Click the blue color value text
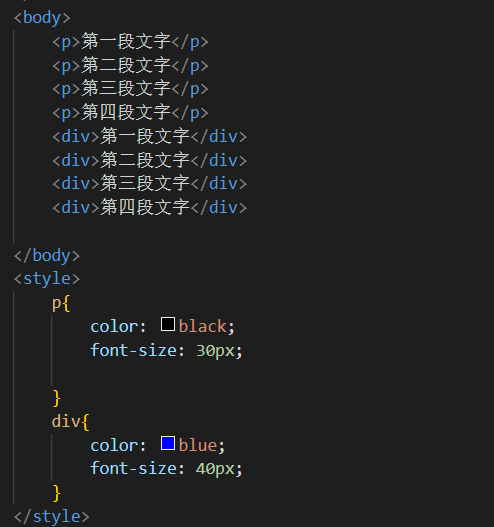 click(x=198, y=445)
